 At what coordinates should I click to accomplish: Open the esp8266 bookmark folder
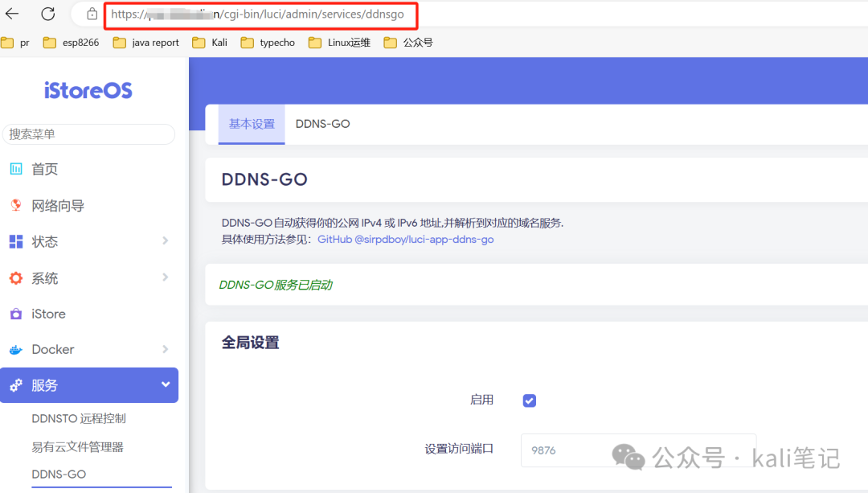tap(72, 43)
